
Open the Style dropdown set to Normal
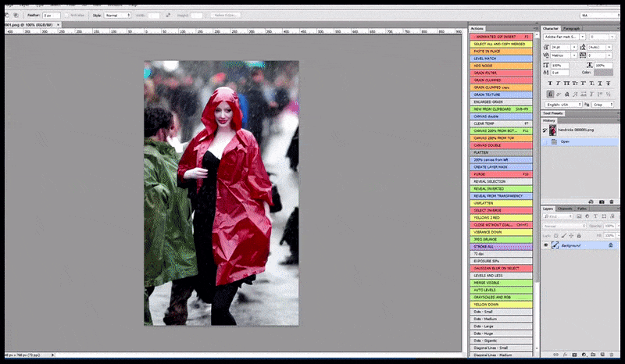click(118, 15)
